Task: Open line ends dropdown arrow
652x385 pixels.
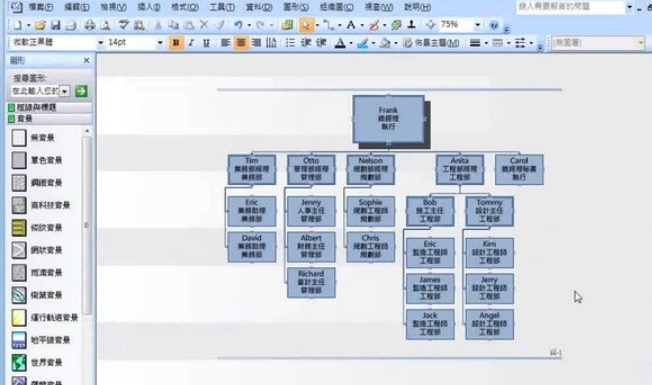Action: [x=531, y=43]
